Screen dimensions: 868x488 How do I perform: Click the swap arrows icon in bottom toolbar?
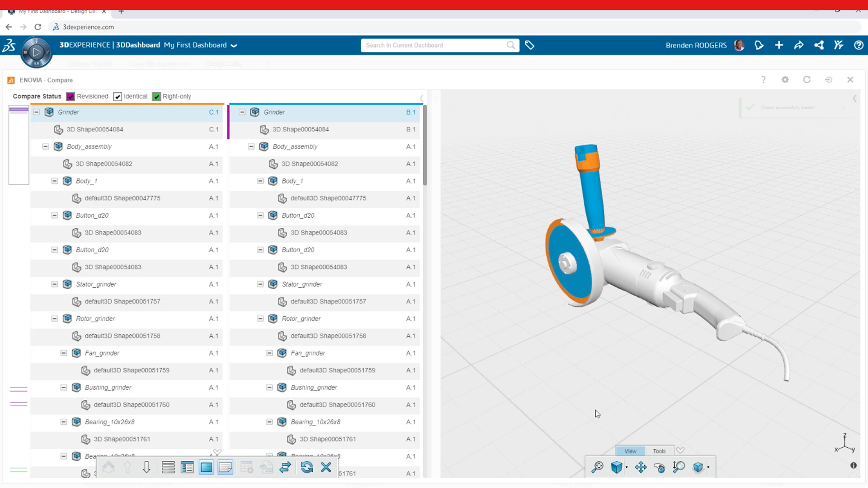coord(285,467)
